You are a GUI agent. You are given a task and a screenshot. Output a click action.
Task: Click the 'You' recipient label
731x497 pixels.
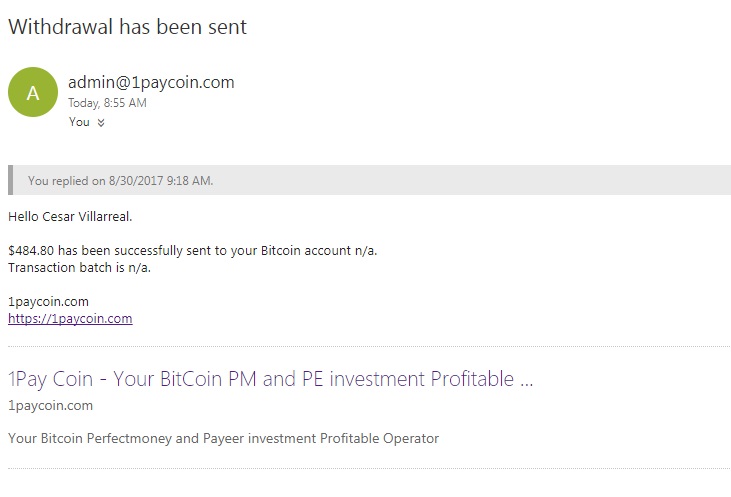click(79, 122)
